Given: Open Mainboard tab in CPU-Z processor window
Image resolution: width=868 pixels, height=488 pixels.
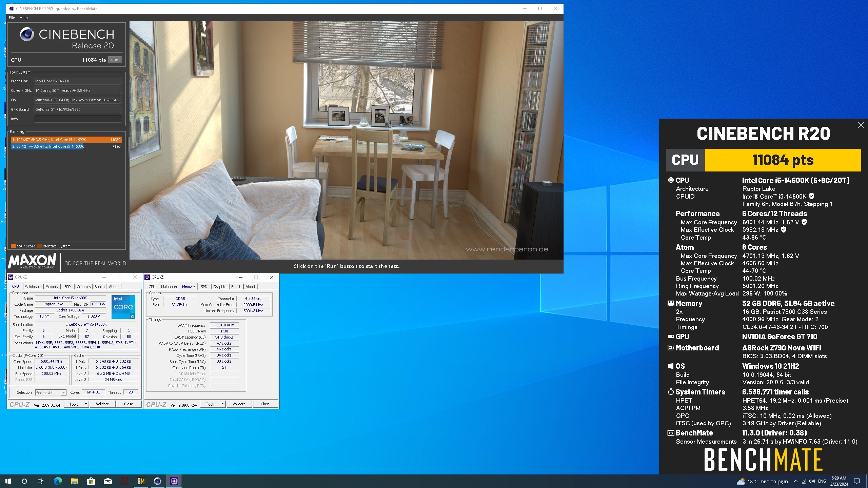Looking at the screenshot, I should pyautogui.click(x=33, y=286).
